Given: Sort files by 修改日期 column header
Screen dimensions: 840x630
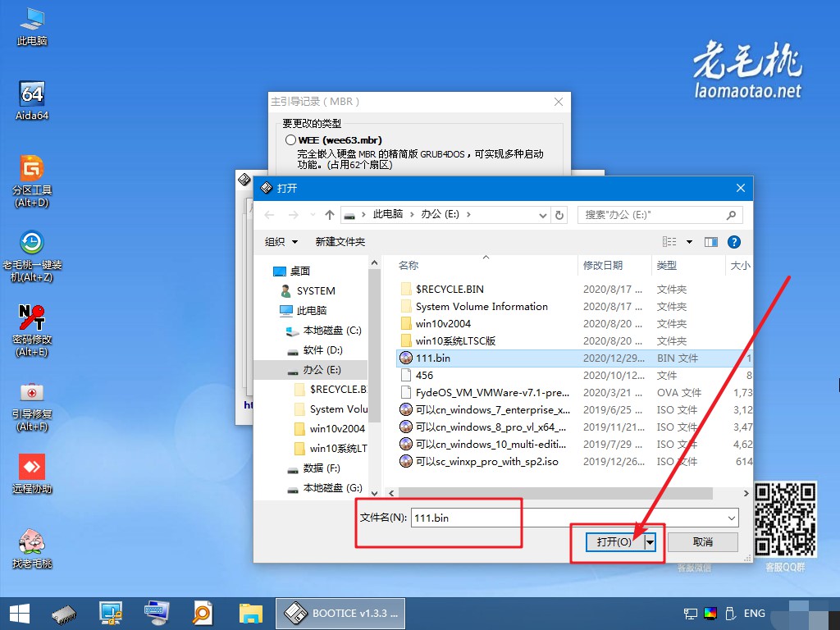Looking at the screenshot, I should coord(603,265).
